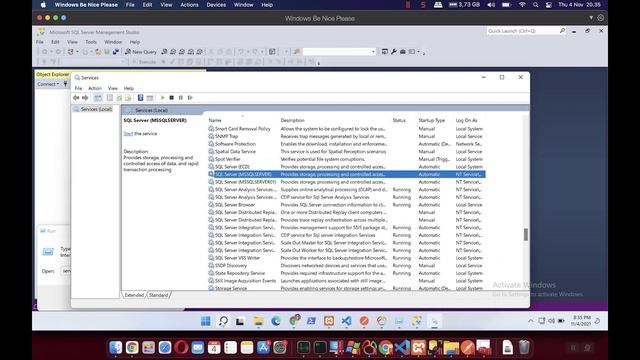
Task: Switch to the Extended tab
Action: coord(134,295)
